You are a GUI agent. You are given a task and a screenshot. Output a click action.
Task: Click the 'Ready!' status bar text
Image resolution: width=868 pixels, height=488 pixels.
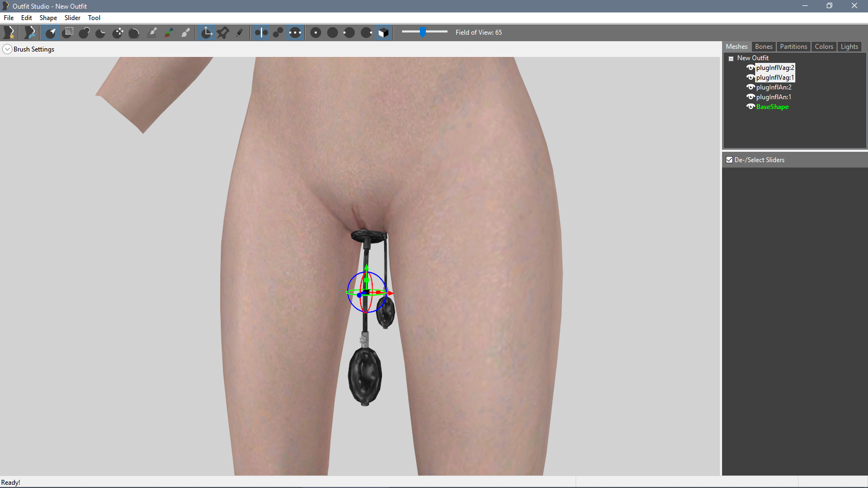click(11, 483)
